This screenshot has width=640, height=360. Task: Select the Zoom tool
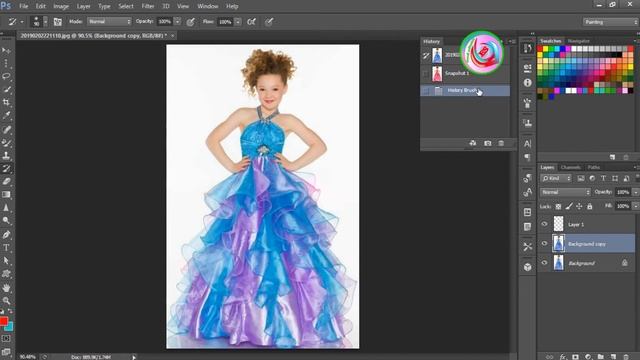[x=6, y=301]
